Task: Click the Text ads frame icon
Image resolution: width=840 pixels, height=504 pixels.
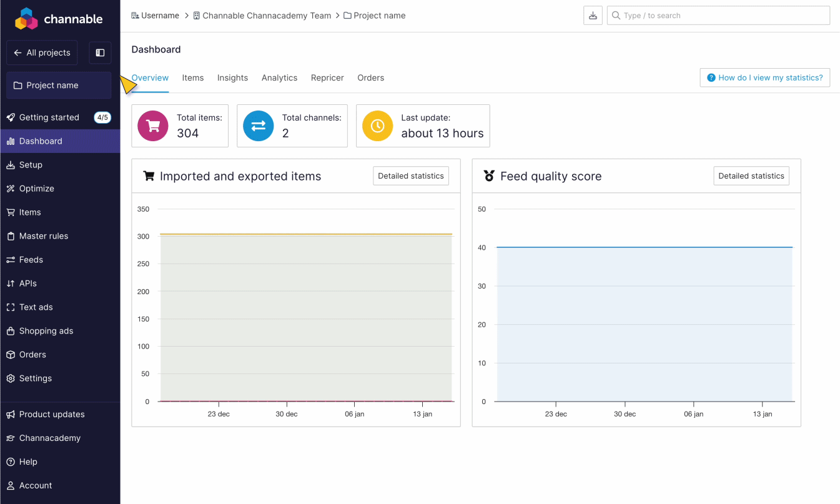Action: [x=11, y=307]
